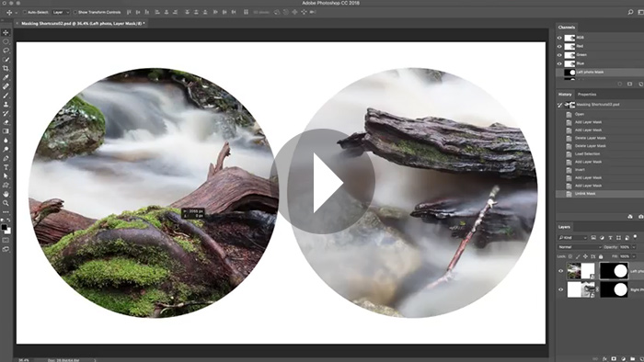Switch to the Channels tab
The width and height of the screenshot is (644, 362).
(x=567, y=27)
